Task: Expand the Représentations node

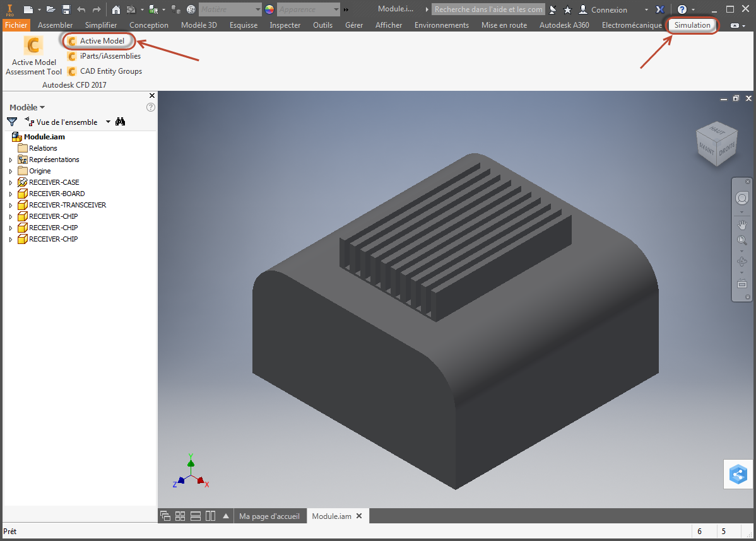Action: click(x=11, y=160)
